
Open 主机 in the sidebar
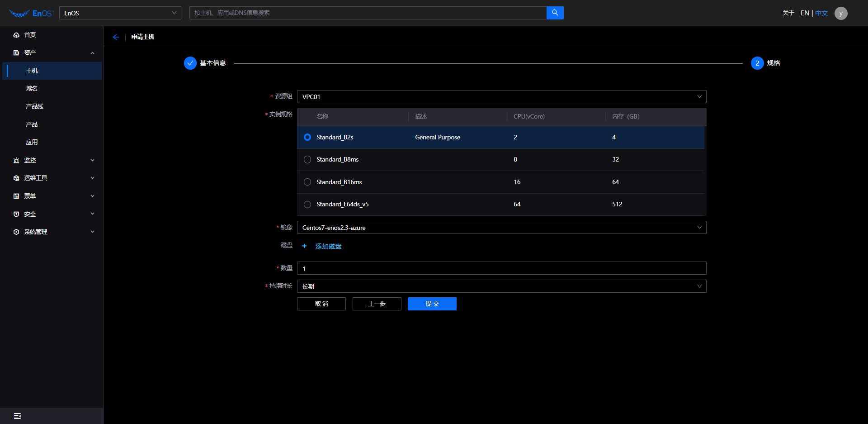pyautogui.click(x=52, y=71)
